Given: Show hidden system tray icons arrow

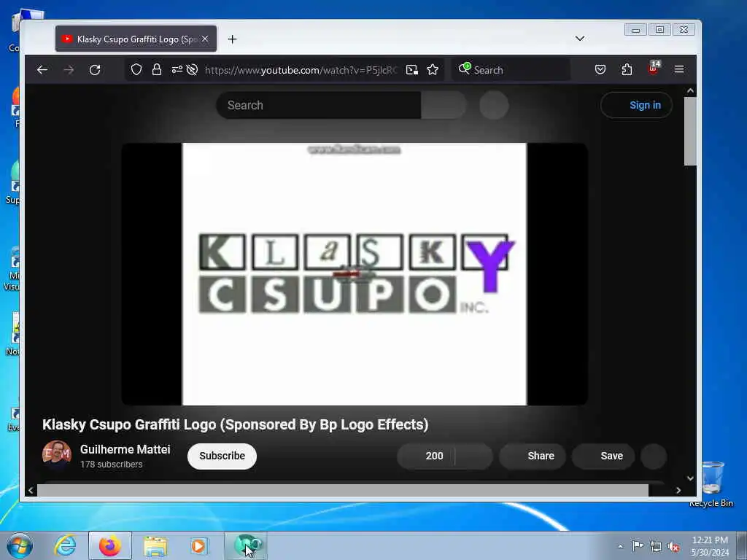Looking at the screenshot, I should [x=620, y=546].
